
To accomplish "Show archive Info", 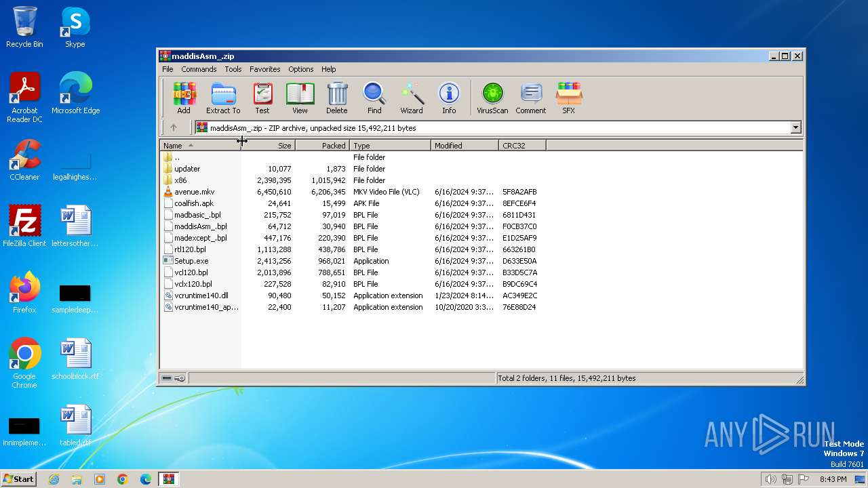I will [449, 98].
